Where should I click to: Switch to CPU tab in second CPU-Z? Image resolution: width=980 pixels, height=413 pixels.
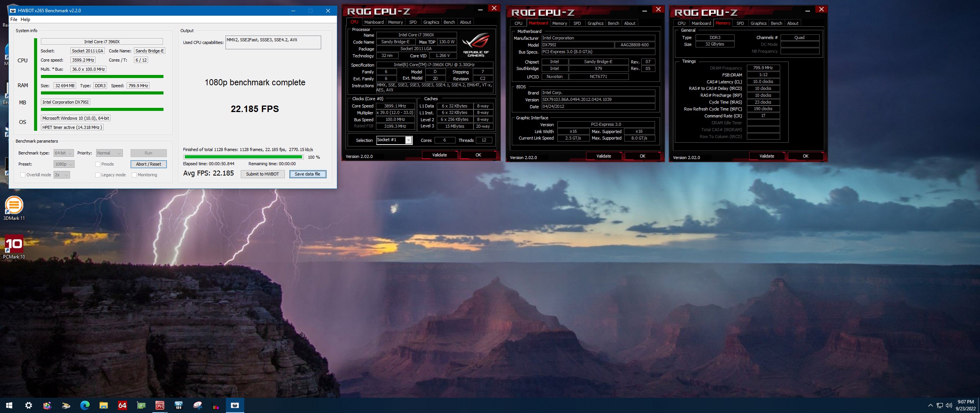[x=518, y=23]
